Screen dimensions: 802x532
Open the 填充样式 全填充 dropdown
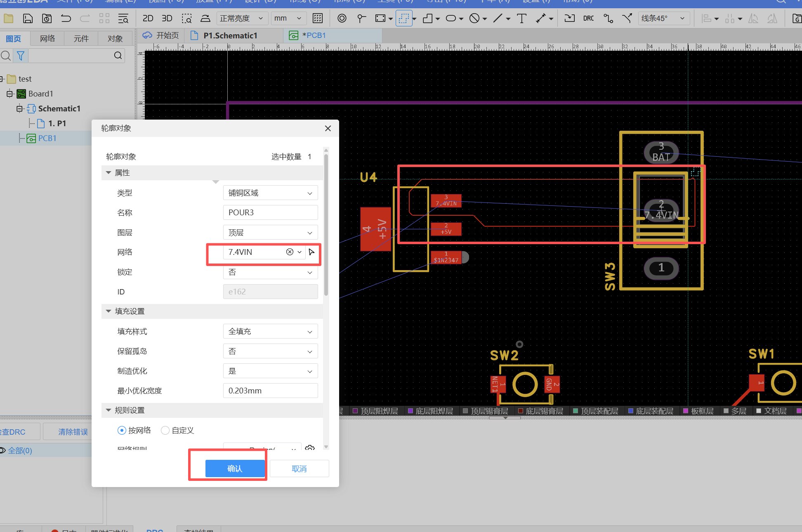pos(270,332)
